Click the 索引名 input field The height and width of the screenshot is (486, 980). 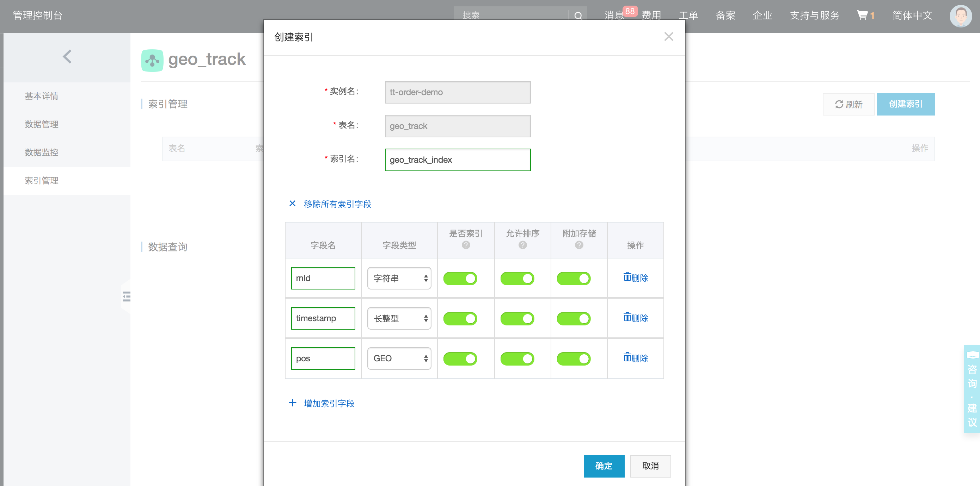(x=458, y=160)
